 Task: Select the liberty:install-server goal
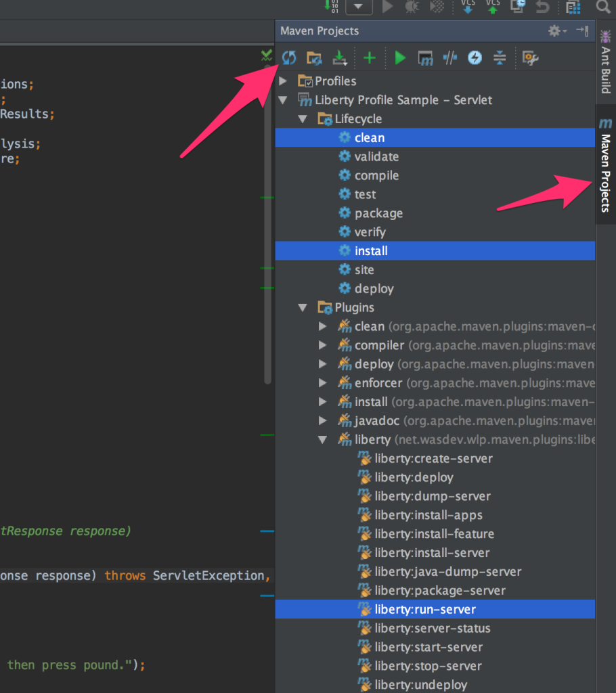tap(432, 553)
